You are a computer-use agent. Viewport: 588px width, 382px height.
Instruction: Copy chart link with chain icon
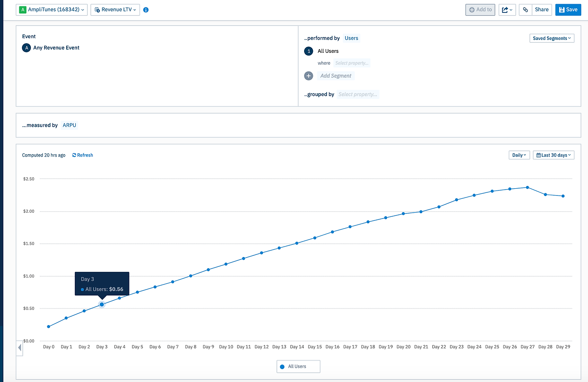[x=526, y=10]
